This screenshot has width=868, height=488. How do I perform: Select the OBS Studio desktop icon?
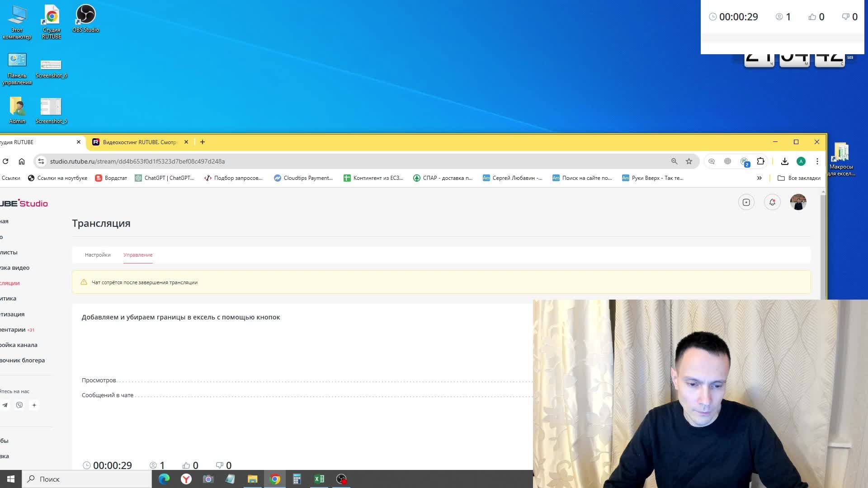85,17
